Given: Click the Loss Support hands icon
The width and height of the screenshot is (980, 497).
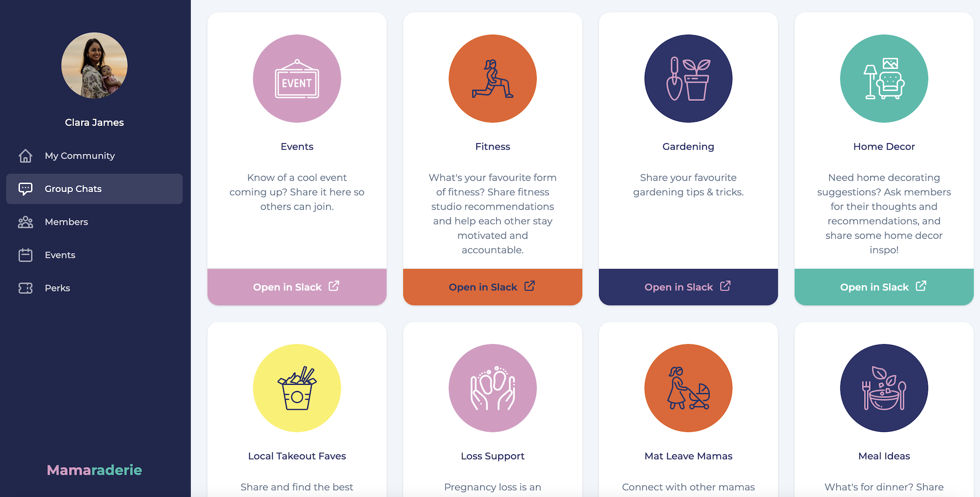Looking at the screenshot, I should [492, 388].
